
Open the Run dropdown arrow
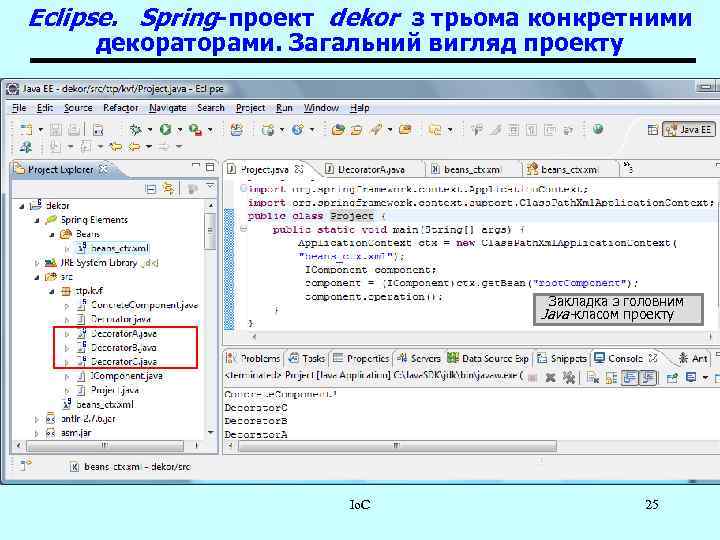(180, 130)
